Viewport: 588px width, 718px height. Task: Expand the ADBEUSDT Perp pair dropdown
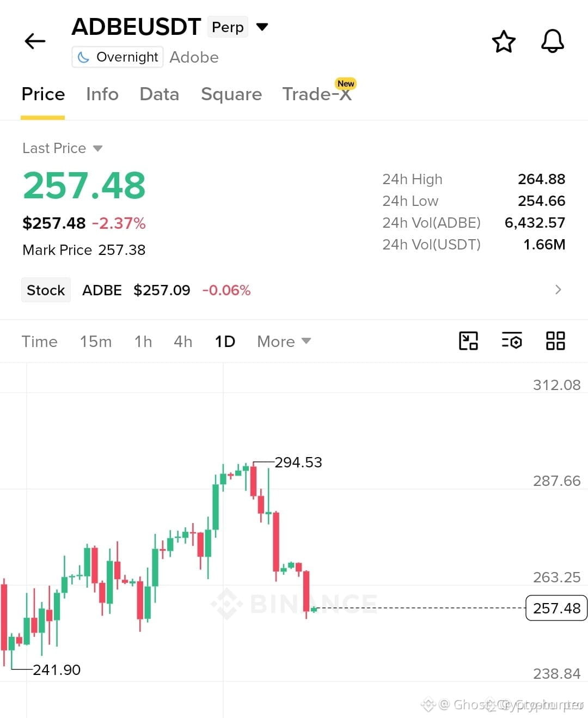(x=262, y=27)
